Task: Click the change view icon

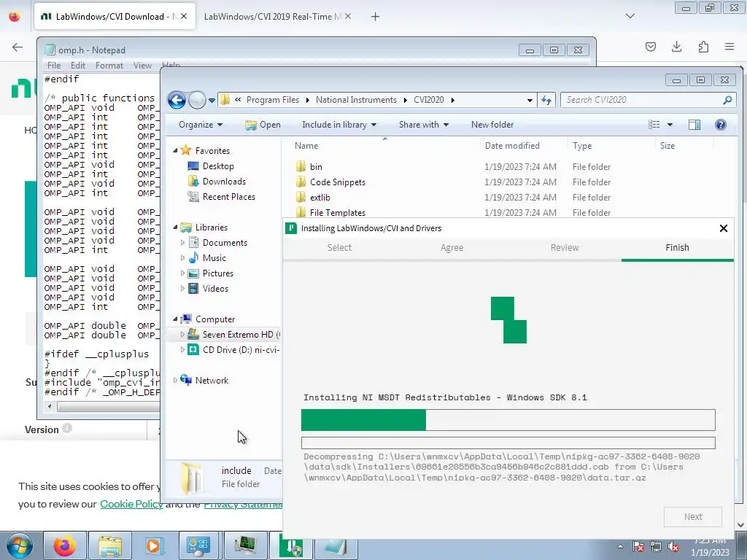Action: tap(654, 125)
